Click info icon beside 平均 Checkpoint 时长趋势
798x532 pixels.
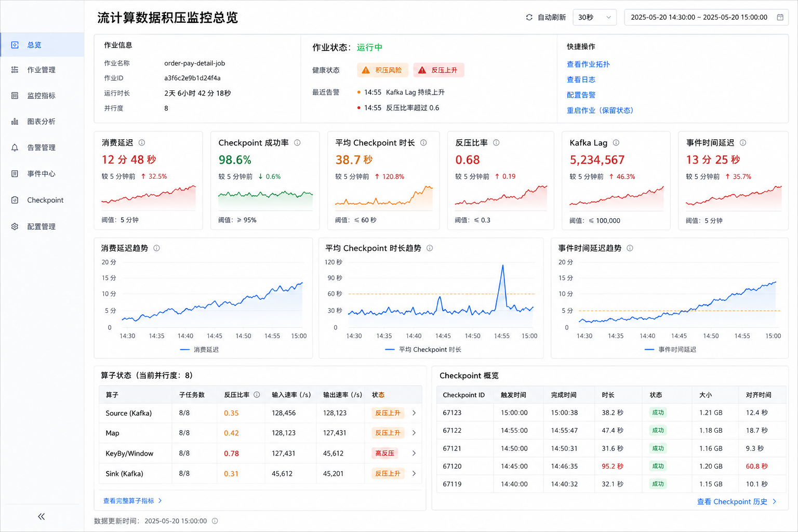tap(430, 248)
